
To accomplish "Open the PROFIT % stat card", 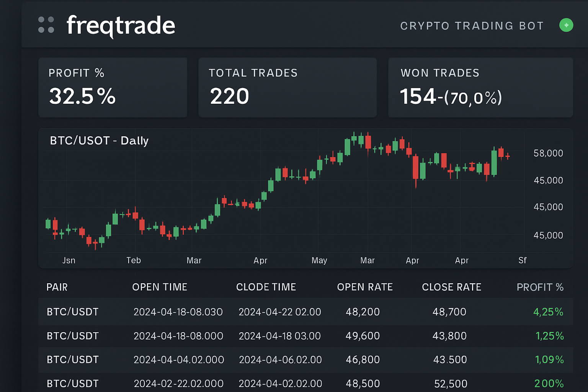I will 113,87.
